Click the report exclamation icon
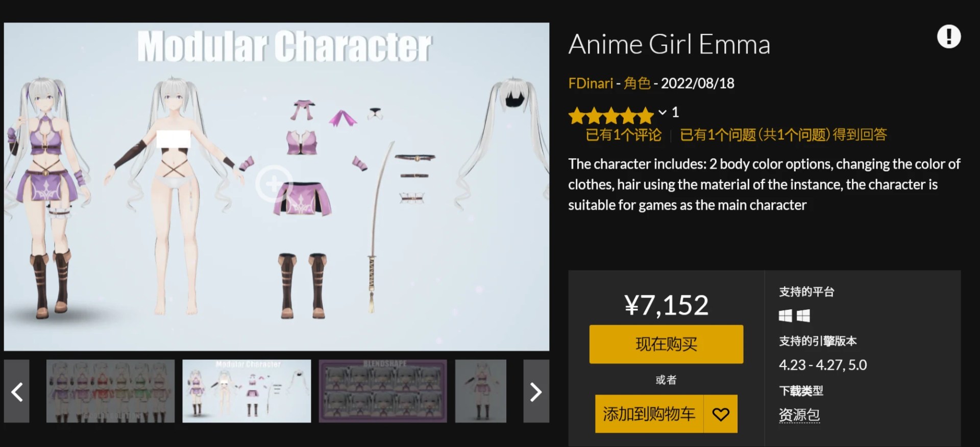Viewport: 980px width, 447px height. pos(948,37)
